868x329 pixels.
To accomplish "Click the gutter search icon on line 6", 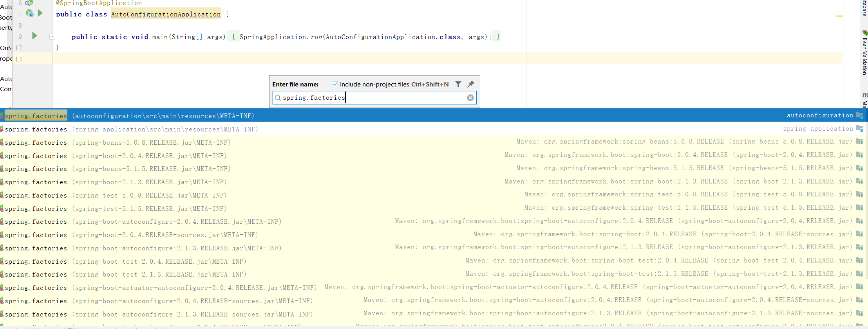I will (x=29, y=3).
